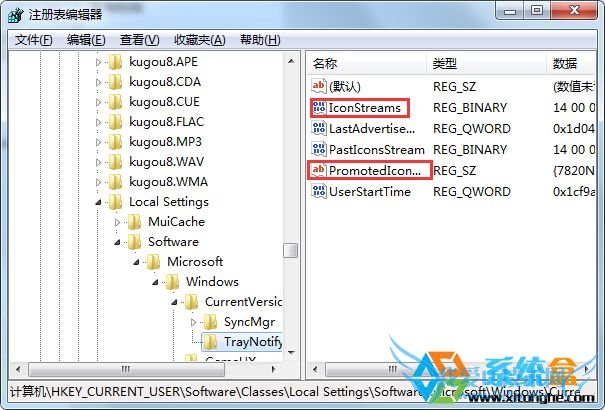Select the LastAdvertise... value name
The width and height of the screenshot is (605, 410).
pyautogui.click(x=372, y=128)
